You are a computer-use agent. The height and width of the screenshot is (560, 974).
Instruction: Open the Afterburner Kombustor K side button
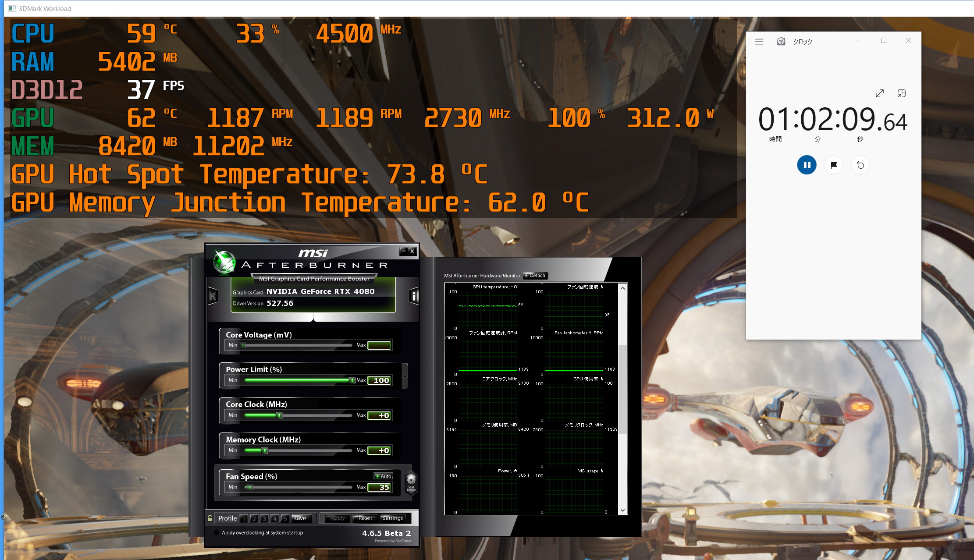click(213, 297)
